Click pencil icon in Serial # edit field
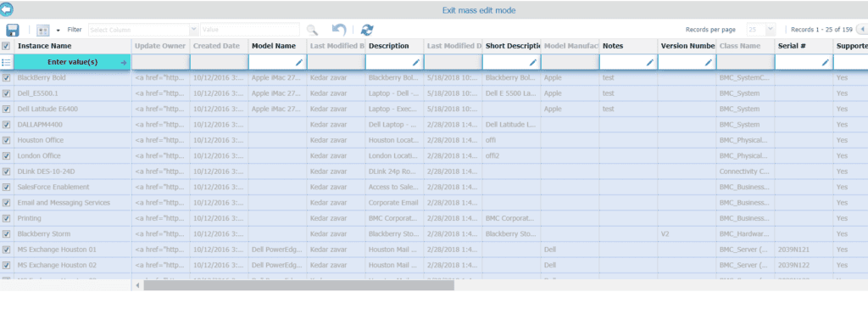The height and width of the screenshot is (309, 868). click(x=826, y=63)
